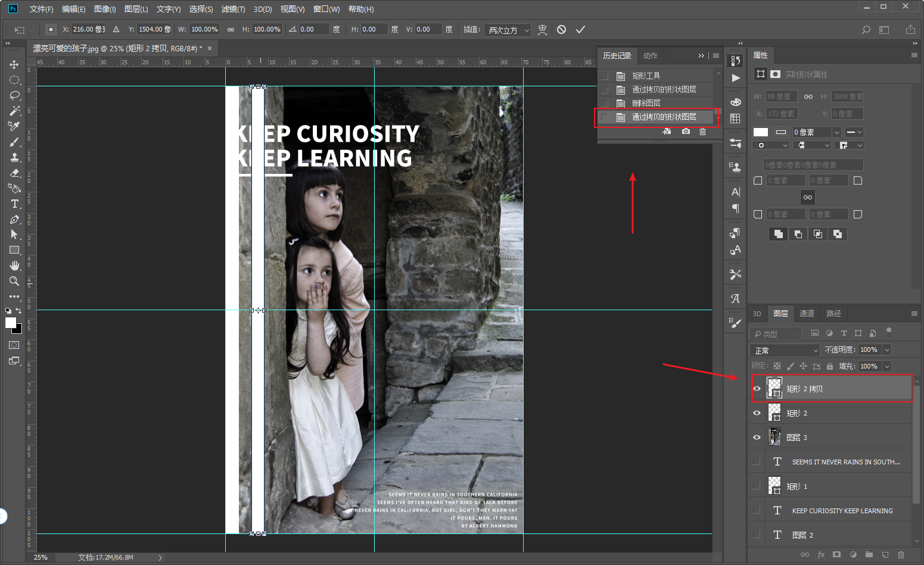Commit the transform with the checkmark

click(x=580, y=29)
